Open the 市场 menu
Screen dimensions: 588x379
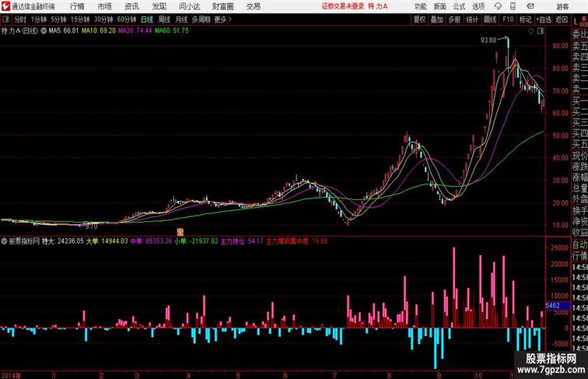point(105,6)
